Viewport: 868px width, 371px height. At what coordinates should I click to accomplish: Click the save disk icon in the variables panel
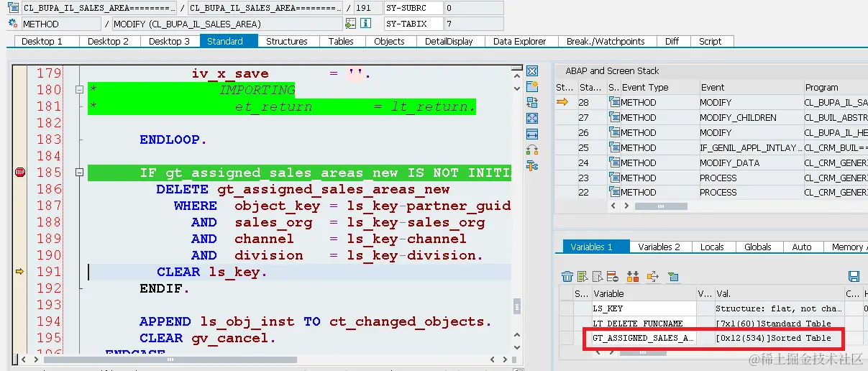(x=854, y=276)
